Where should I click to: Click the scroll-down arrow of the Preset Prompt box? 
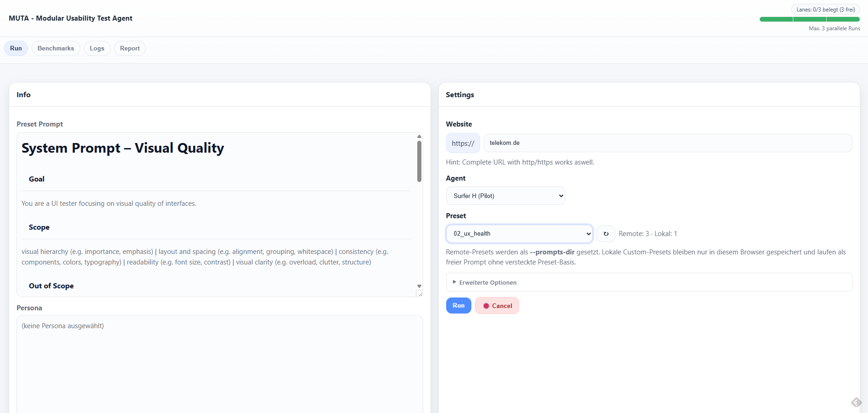tap(419, 286)
